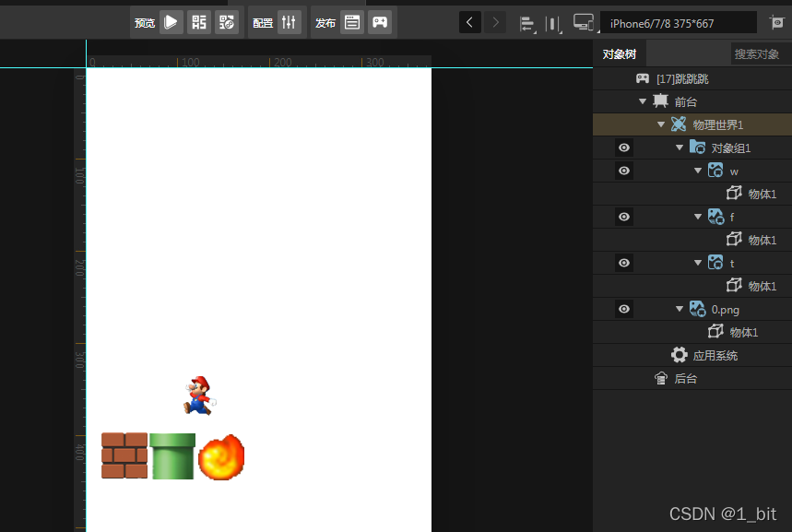Go back with the left arrow
This screenshot has height=532, width=792.
point(469,22)
